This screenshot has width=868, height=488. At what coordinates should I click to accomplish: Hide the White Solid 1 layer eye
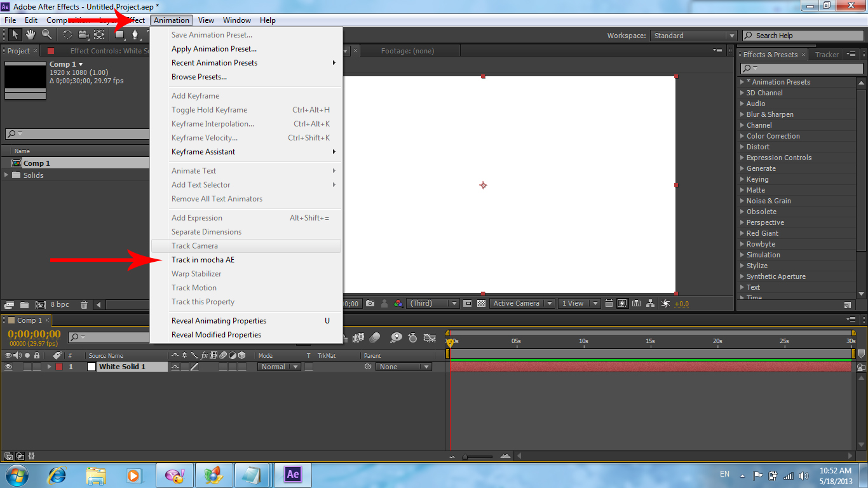pyautogui.click(x=8, y=367)
